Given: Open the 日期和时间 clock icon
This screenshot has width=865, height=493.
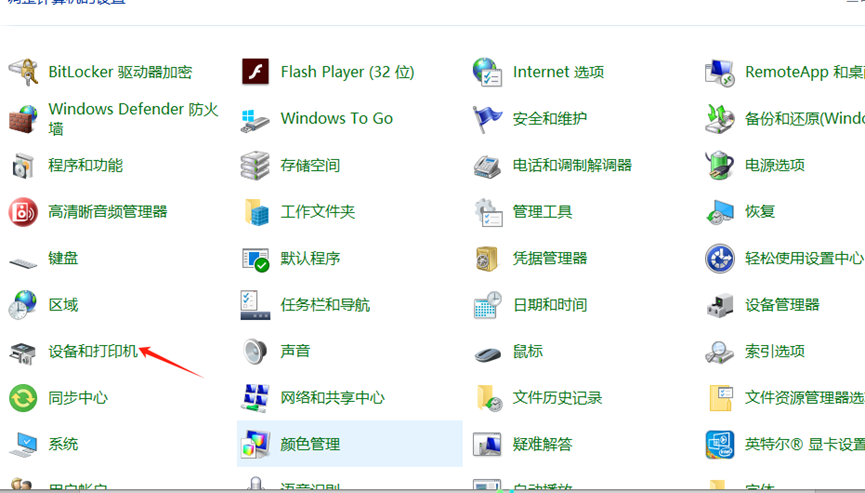Looking at the screenshot, I should click(x=487, y=305).
